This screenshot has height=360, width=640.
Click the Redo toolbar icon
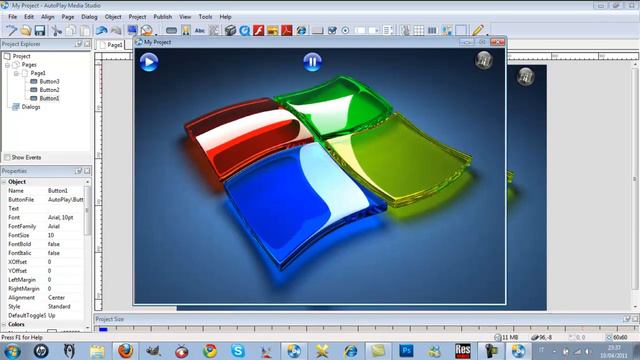coord(116,31)
